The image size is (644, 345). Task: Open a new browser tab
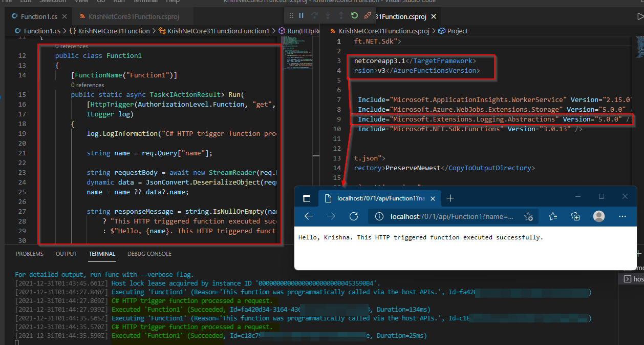tap(450, 198)
